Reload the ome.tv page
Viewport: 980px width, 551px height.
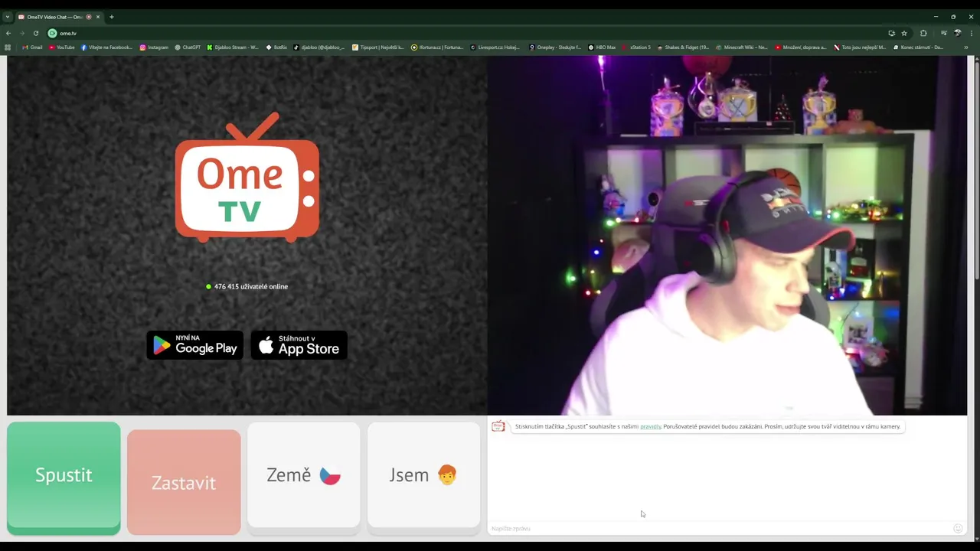tap(35, 33)
